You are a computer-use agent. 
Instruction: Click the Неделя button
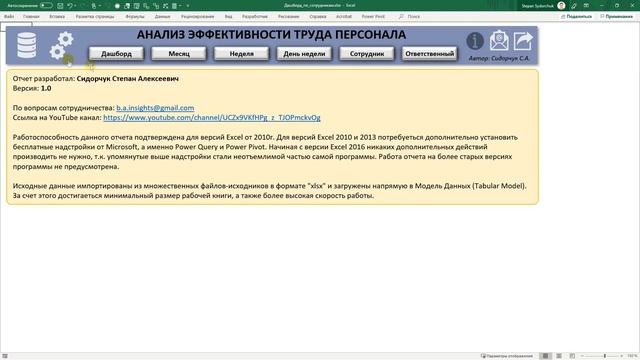[241, 53]
